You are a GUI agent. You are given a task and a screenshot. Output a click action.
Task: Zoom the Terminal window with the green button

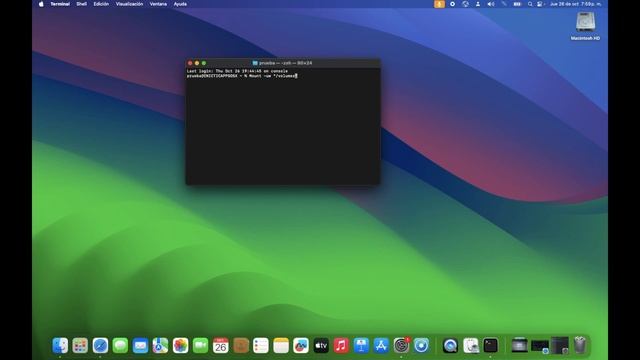tap(204, 63)
